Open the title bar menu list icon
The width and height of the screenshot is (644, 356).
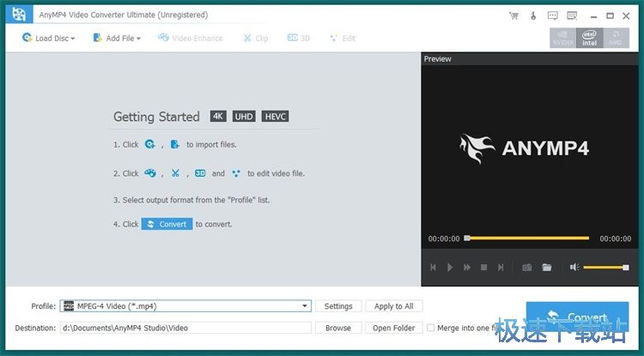(x=572, y=16)
